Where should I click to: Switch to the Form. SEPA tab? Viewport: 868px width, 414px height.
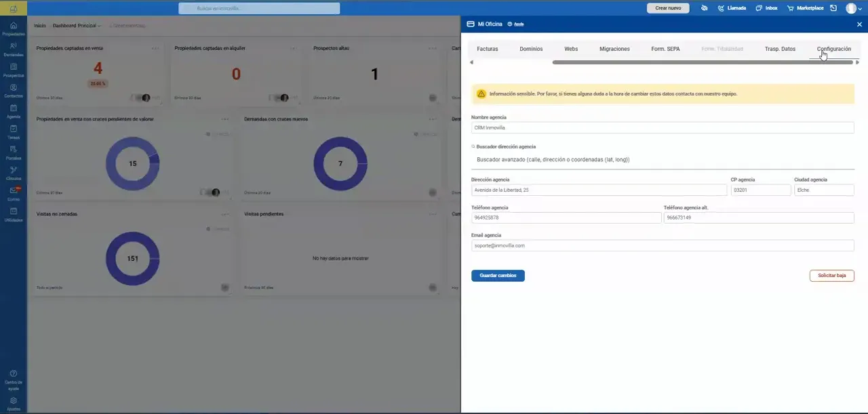click(x=665, y=49)
